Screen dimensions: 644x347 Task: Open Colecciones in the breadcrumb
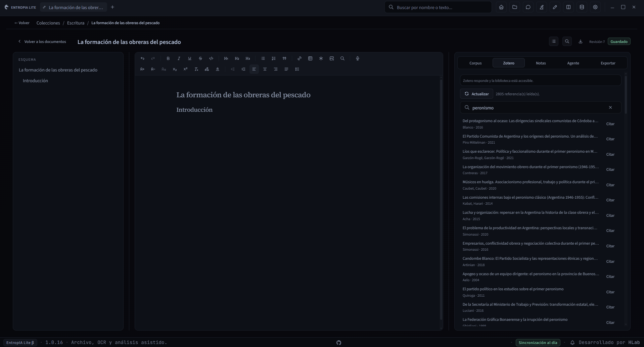48,23
